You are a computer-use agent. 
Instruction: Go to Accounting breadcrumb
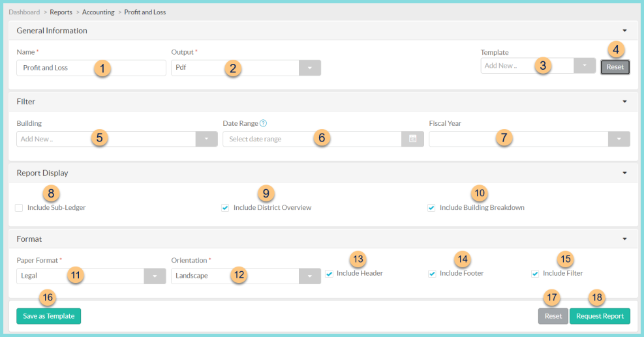point(98,12)
